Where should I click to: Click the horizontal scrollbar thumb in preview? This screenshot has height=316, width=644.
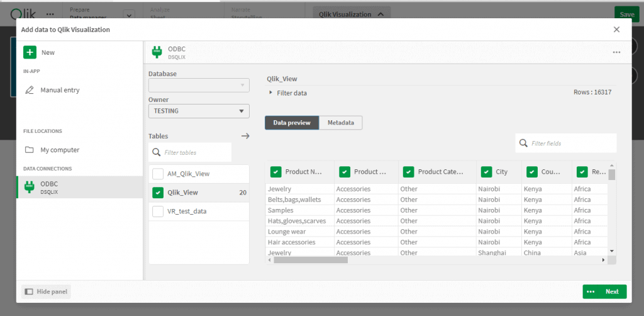pos(311,260)
